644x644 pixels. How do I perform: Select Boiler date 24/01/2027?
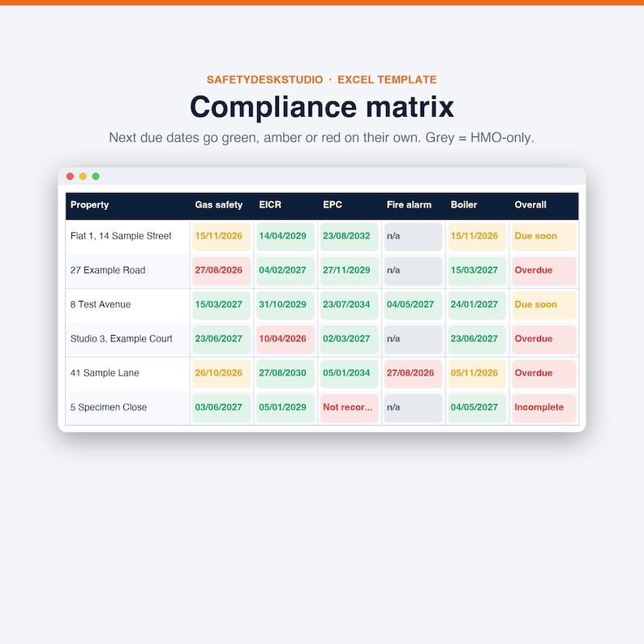[x=477, y=305]
